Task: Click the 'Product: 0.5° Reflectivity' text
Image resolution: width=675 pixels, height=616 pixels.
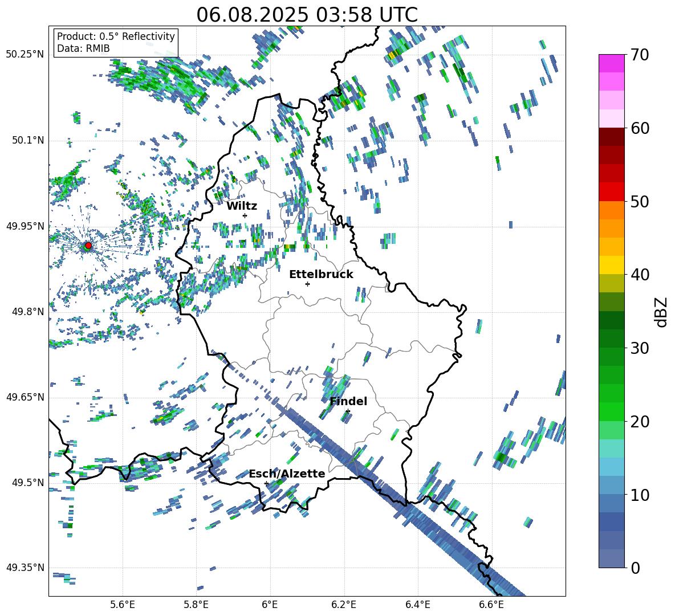Action: click(x=116, y=36)
